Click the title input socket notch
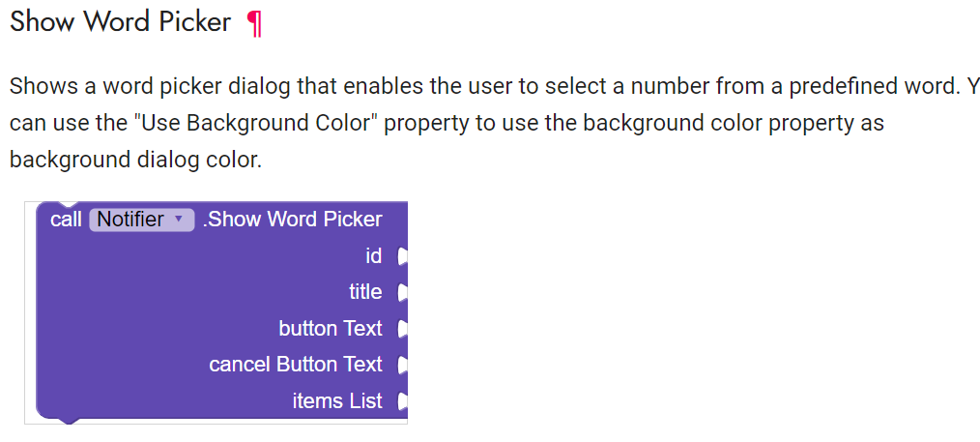 point(401,292)
